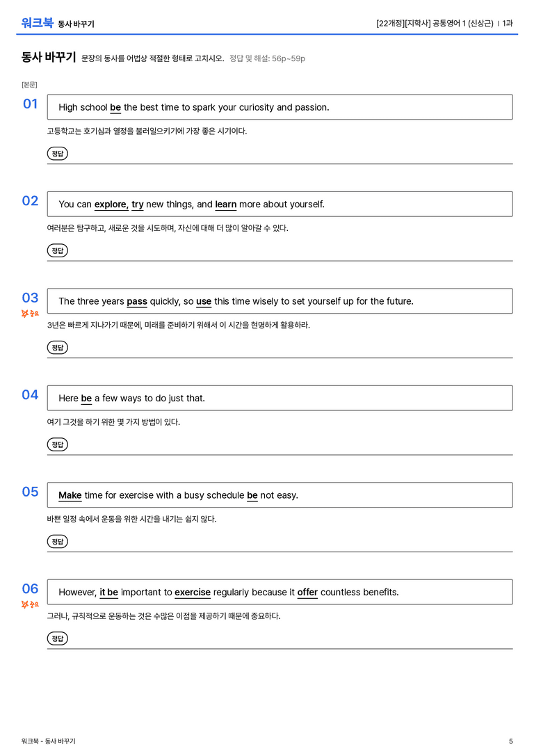Image resolution: width=534 pixels, height=756 pixels.
Task: Click the 중요 star mark under number 03
Action: 30,314
